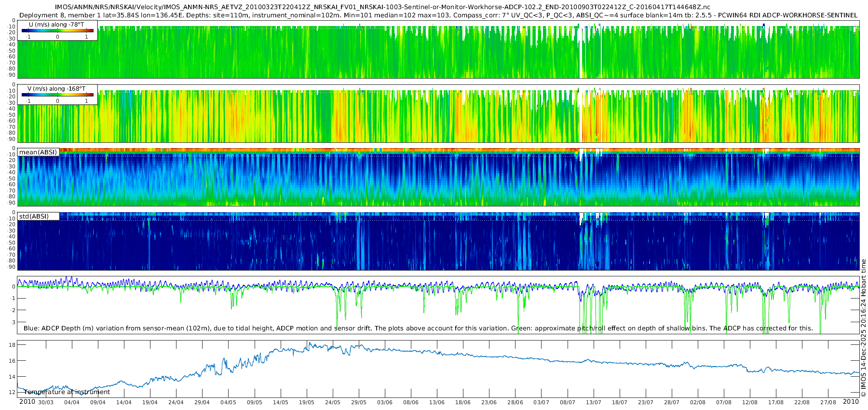Click the 04/05 date tick label
The image size is (868, 410).
(229, 402)
